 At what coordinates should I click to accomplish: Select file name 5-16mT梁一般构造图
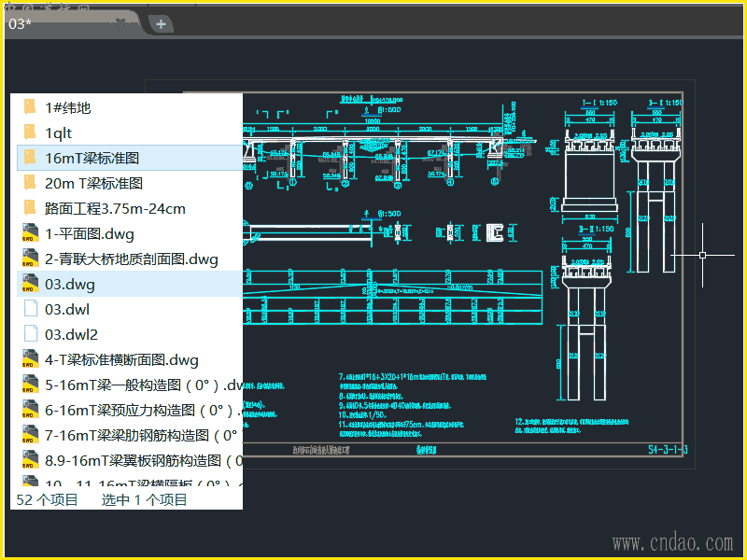pos(144,385)
